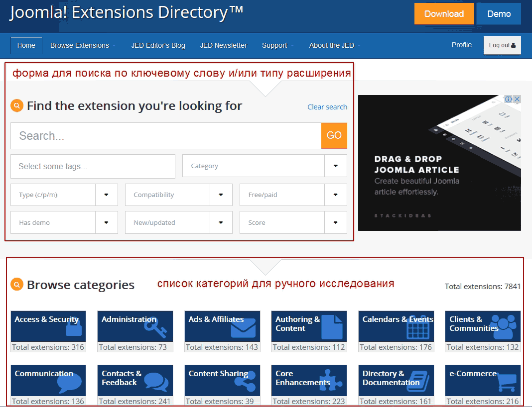The width and height of the screenshot is (532, 407).
Task: Click the Joomla! Extensions Directory title
Action: click(x=126, y=13)
